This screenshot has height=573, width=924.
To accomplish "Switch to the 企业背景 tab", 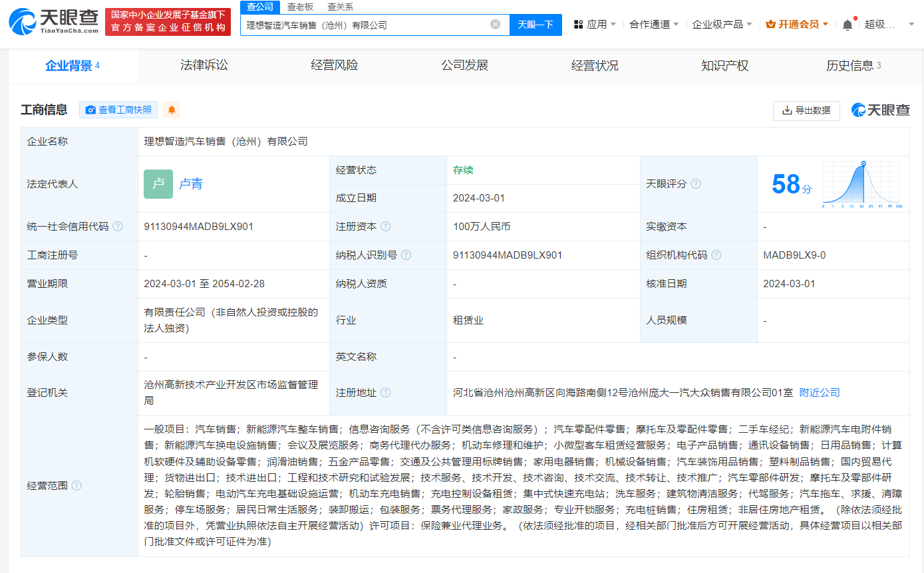I will (73, 65).
